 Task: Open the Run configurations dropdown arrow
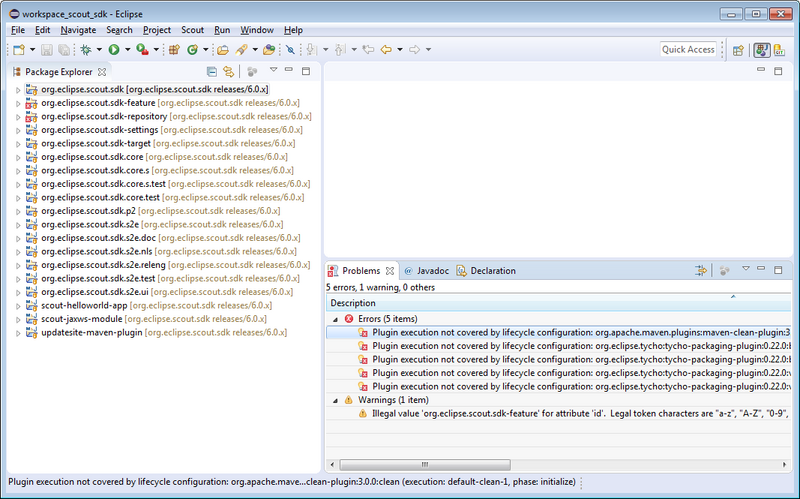pyautogui.click(x=128, y=49)
